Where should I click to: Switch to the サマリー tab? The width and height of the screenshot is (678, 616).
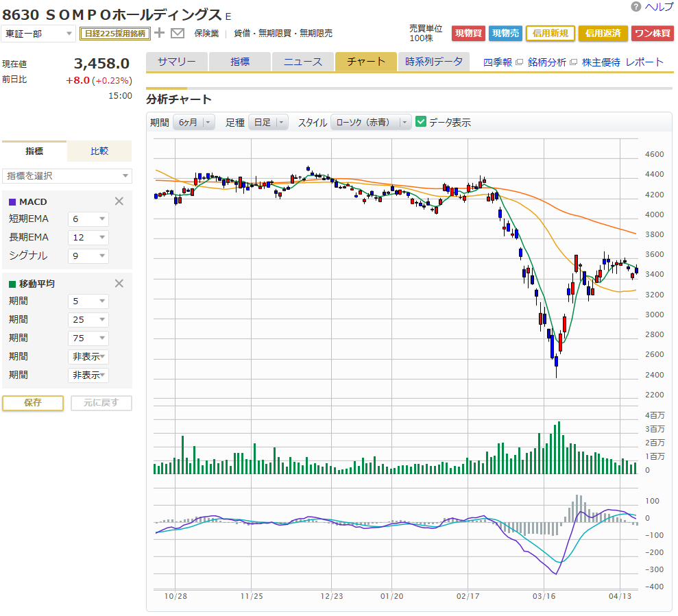177,62
